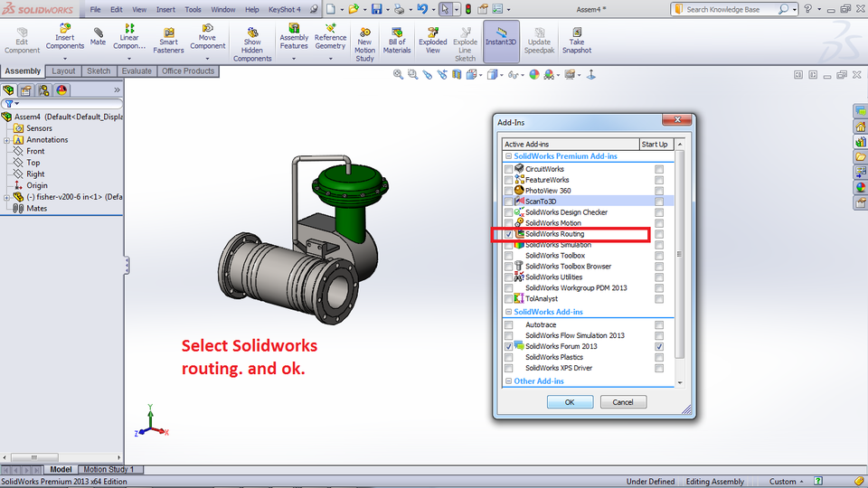Open the File menu

[95, 9]
